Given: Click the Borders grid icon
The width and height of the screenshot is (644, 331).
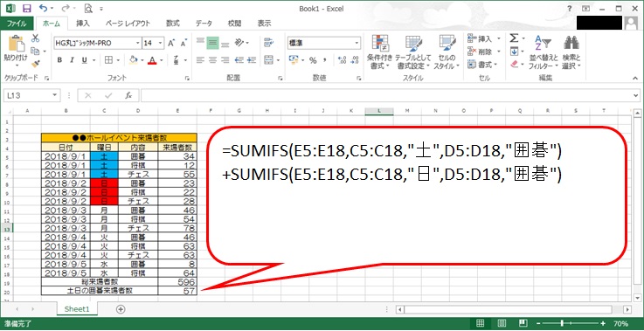Looking at the screenshot, I should [x=108, y=60].
